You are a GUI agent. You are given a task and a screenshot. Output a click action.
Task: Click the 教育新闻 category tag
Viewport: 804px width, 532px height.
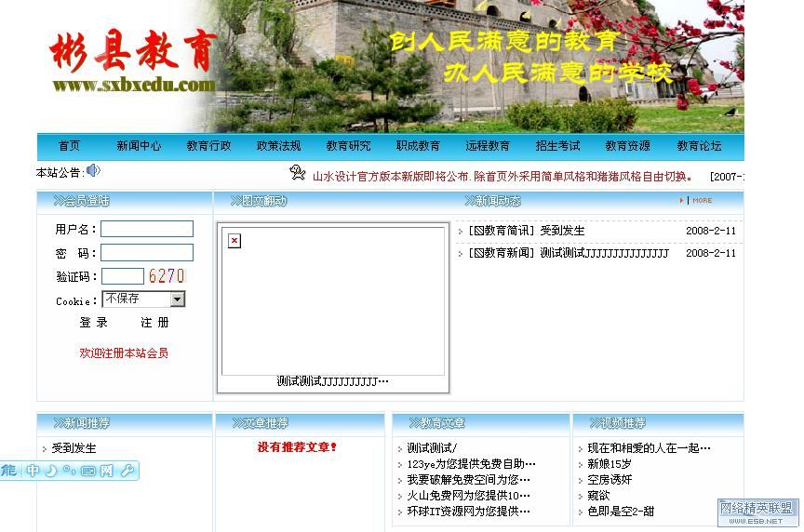[501, 253]
